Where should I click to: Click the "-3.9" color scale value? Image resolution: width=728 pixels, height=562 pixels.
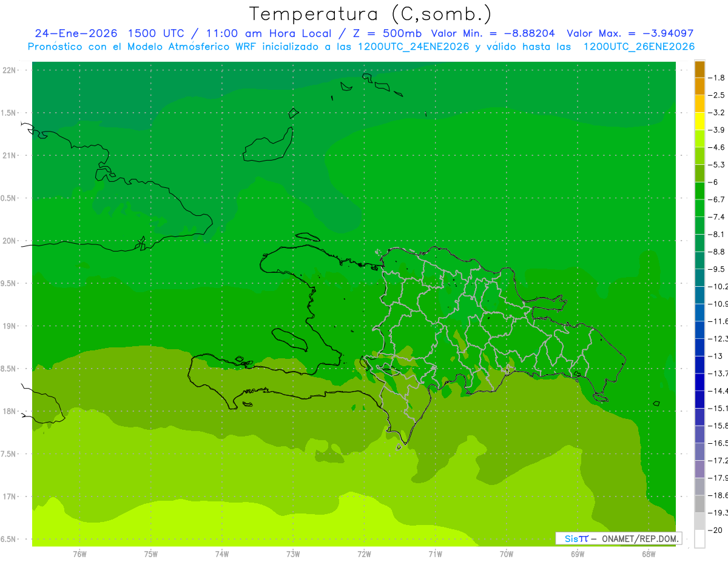[716, 130]
